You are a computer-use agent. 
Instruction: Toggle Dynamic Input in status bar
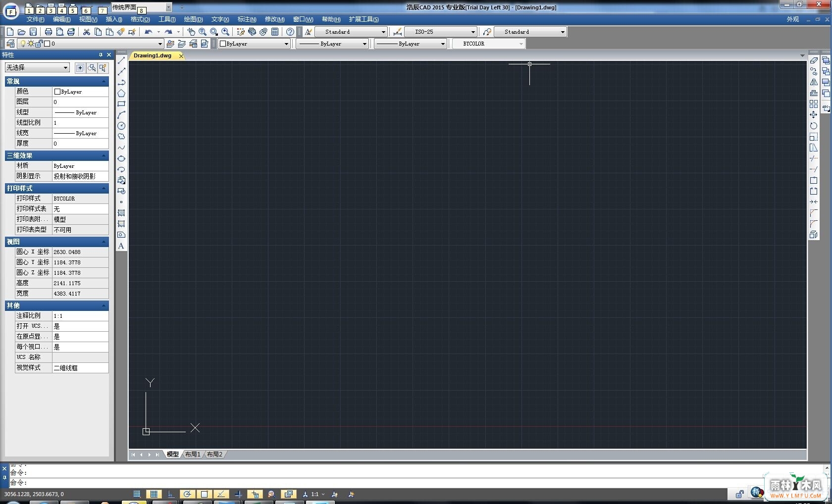pos(255,494)
